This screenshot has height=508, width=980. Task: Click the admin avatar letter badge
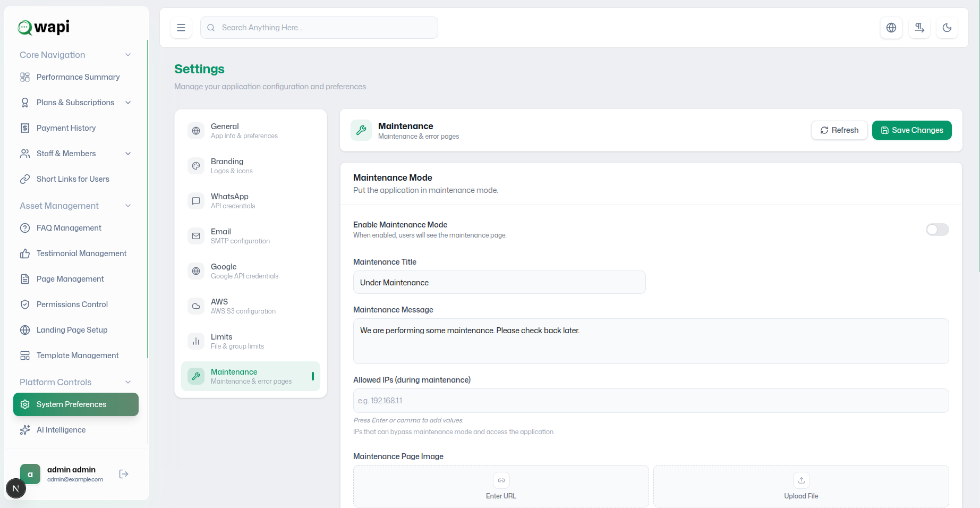tap(30, 474)
